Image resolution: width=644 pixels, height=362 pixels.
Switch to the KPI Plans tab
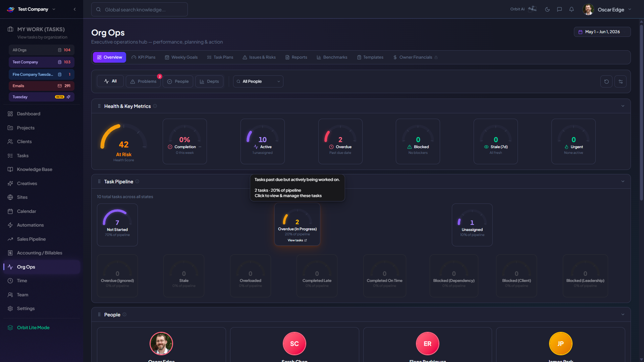point(144,57)
